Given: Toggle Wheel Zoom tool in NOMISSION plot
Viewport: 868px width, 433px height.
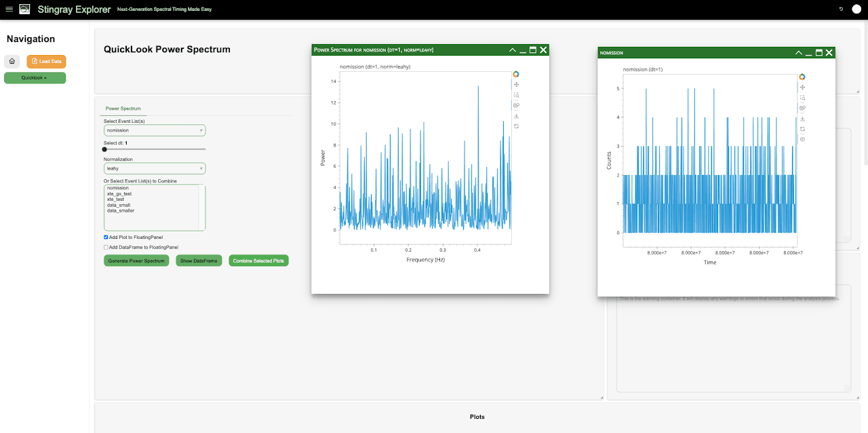Looking at the screenshot, I should [802, 108].
